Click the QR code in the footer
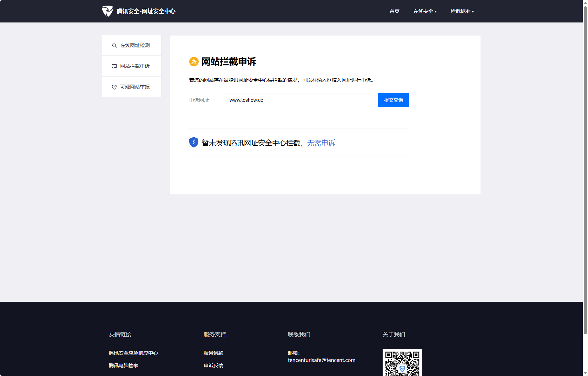The height and width of the screenshot is (376, 588). pyautogui.click(x=402, y=363)
